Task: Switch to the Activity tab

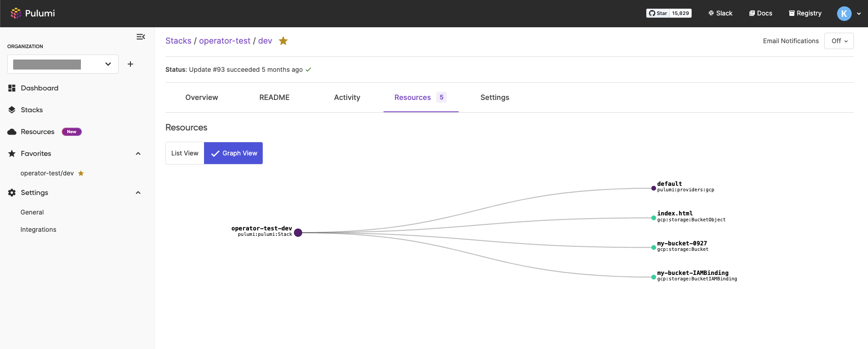Action: click(347, 97)
